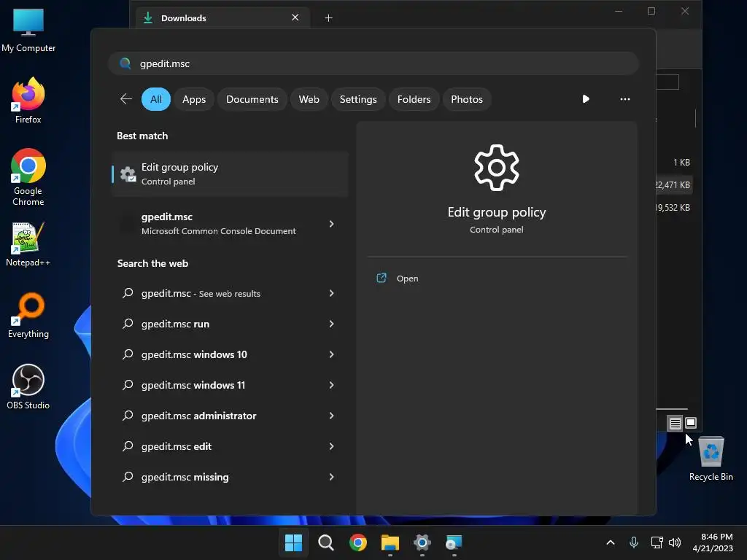Open the clock and date flyout
Screen dimensions: 747x560
point(713,542)
